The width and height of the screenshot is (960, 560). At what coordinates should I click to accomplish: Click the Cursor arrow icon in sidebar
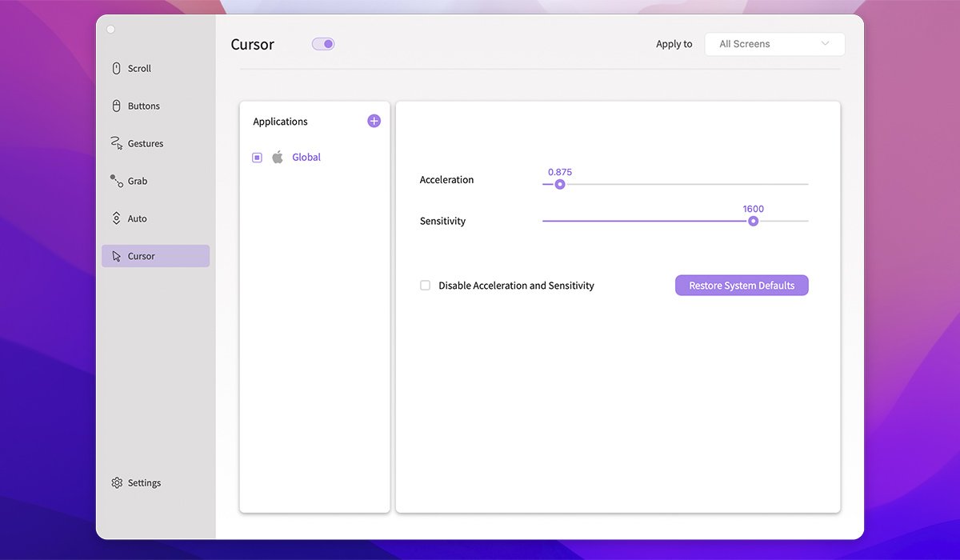tap(117, 257)
